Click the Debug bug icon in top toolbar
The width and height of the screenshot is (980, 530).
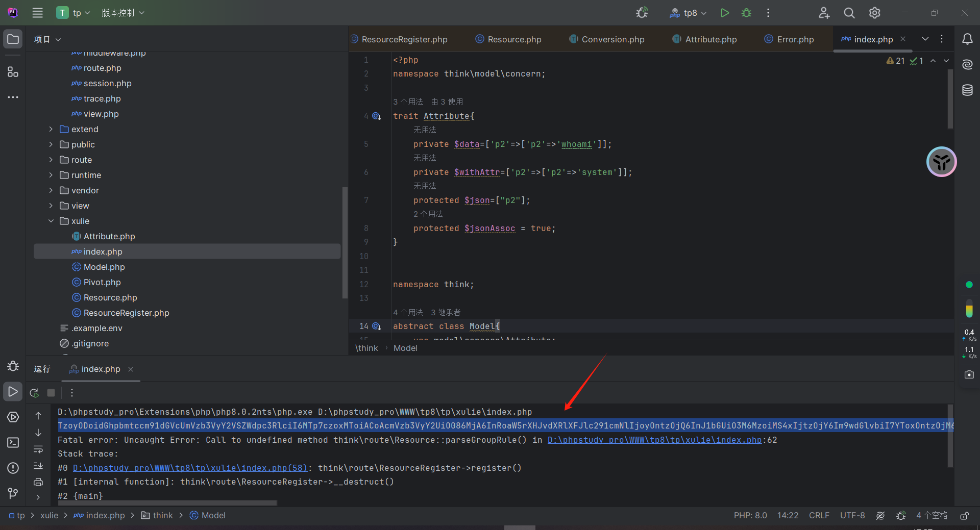click(746, 13)
